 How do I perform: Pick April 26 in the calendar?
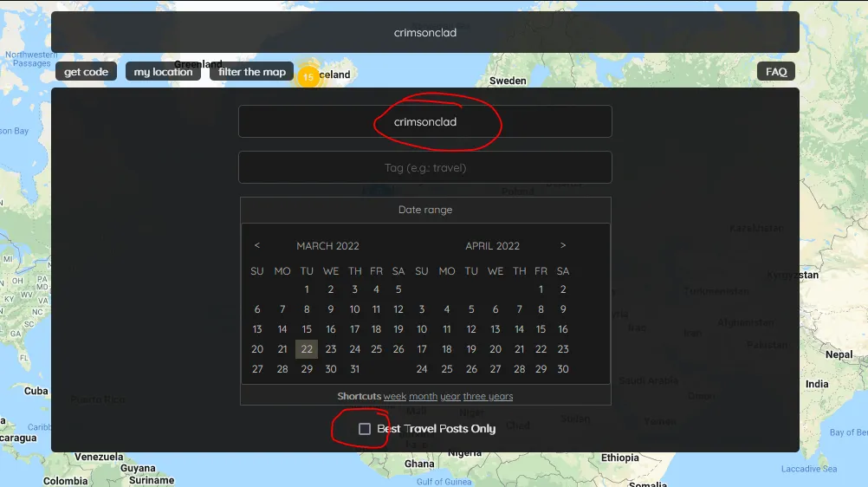coord(471,369)
